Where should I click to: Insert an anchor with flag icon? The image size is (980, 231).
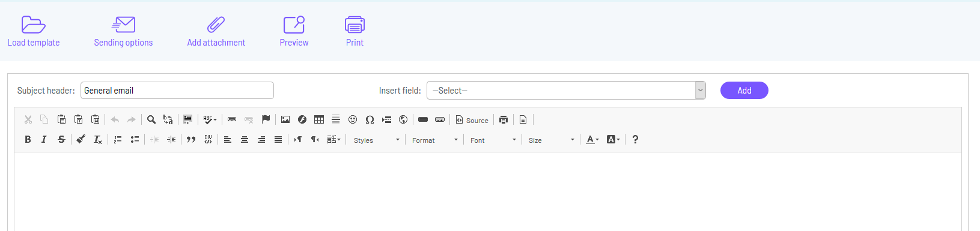click(x=266, y=119)
